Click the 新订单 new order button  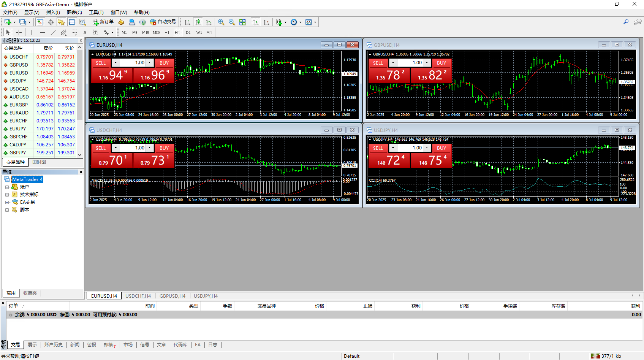[x=103, y=22]
